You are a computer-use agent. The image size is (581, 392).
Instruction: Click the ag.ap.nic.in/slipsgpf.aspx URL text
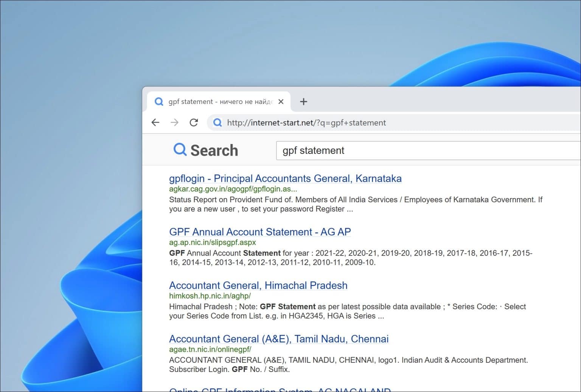click(213, 242)
